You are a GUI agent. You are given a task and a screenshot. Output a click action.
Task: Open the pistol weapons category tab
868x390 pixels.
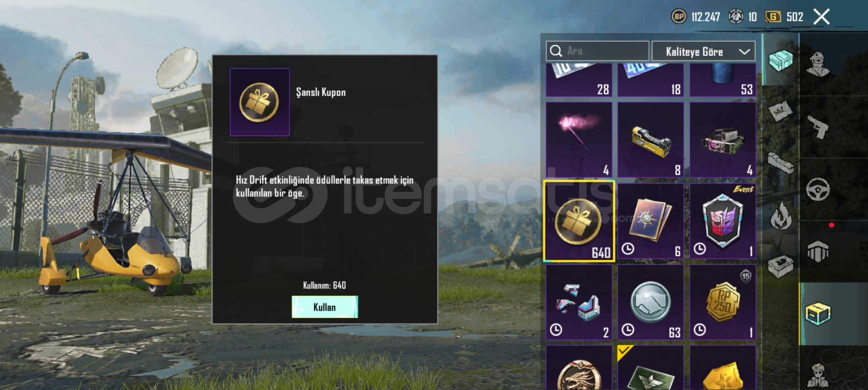[818, 127]
